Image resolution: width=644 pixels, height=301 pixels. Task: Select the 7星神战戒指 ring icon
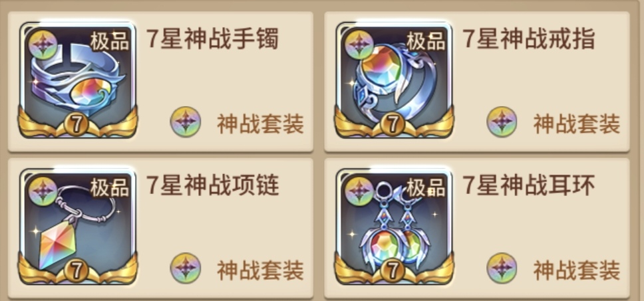[395, 80]
